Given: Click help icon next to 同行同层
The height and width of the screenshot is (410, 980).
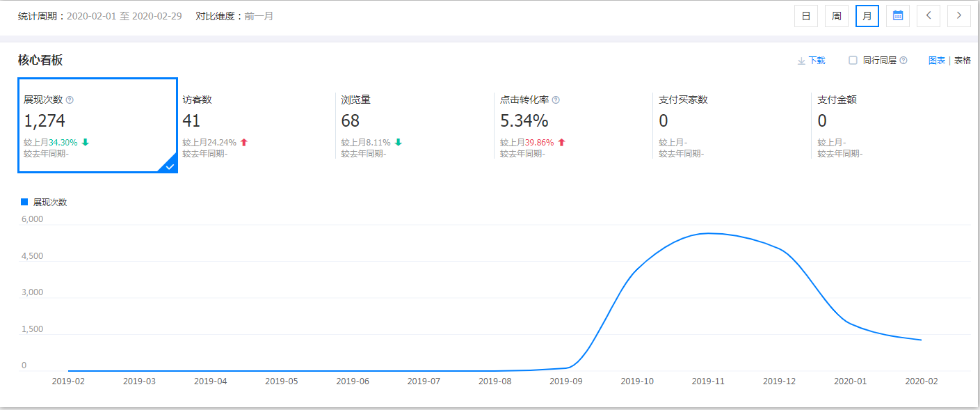Looking at the screenshot, I should coord(903,61).
